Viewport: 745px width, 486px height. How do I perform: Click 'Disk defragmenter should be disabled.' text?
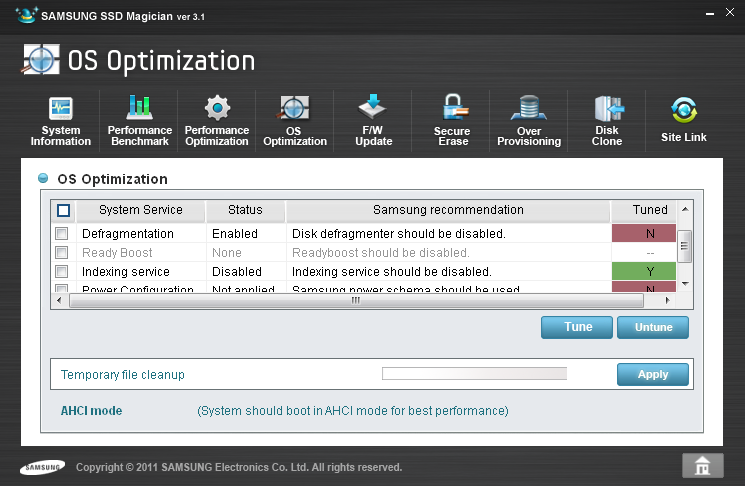click(x=399, y=234)
